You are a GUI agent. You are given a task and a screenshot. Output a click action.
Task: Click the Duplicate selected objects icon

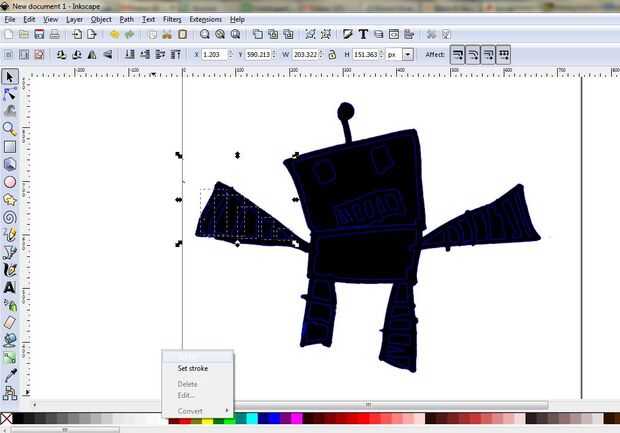coord(258,34)
